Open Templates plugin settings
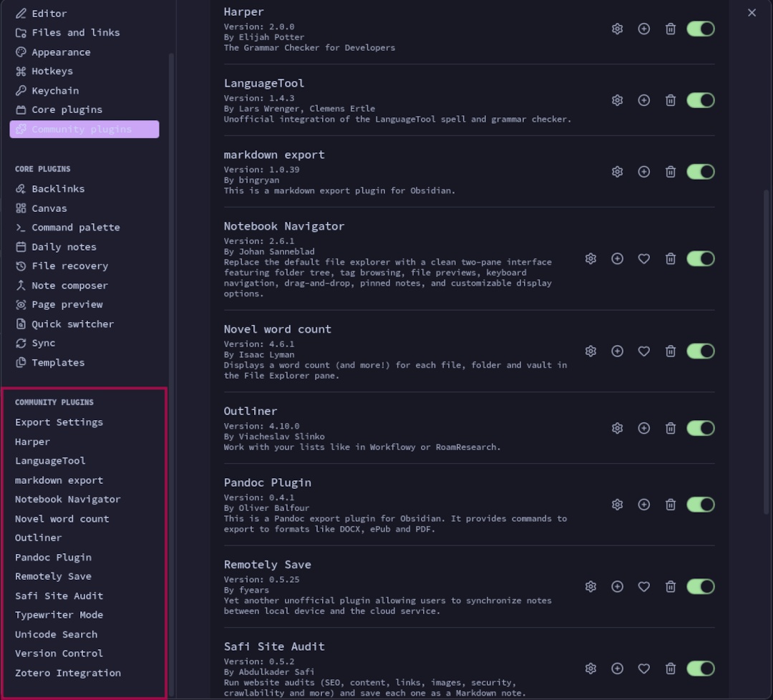 point(84,363)
